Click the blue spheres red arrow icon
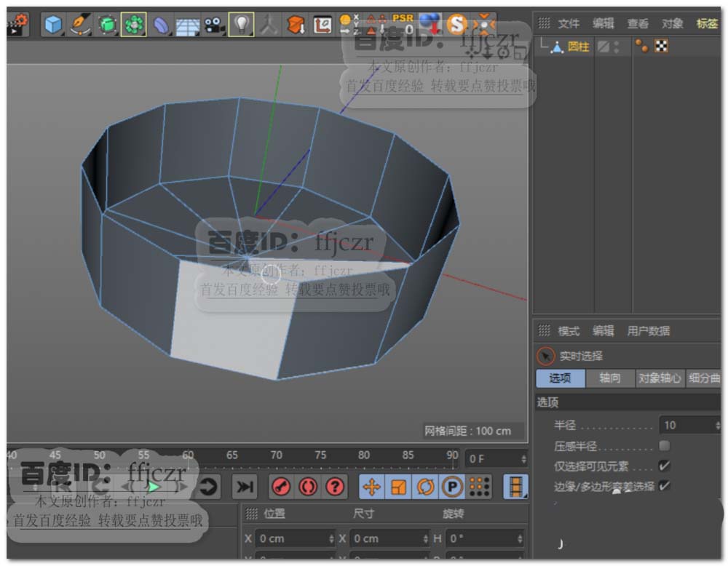The width and height of the screenshot is (728, 566). [430, 24]
